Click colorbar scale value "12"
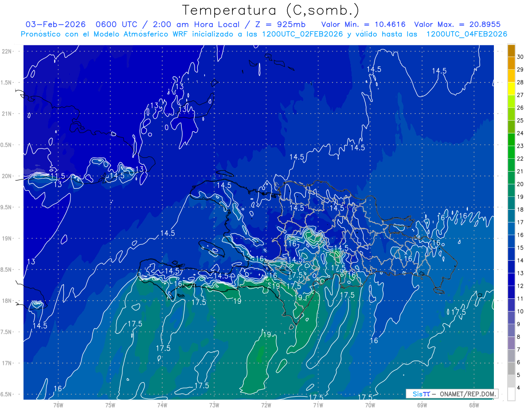 coord(520,286)
